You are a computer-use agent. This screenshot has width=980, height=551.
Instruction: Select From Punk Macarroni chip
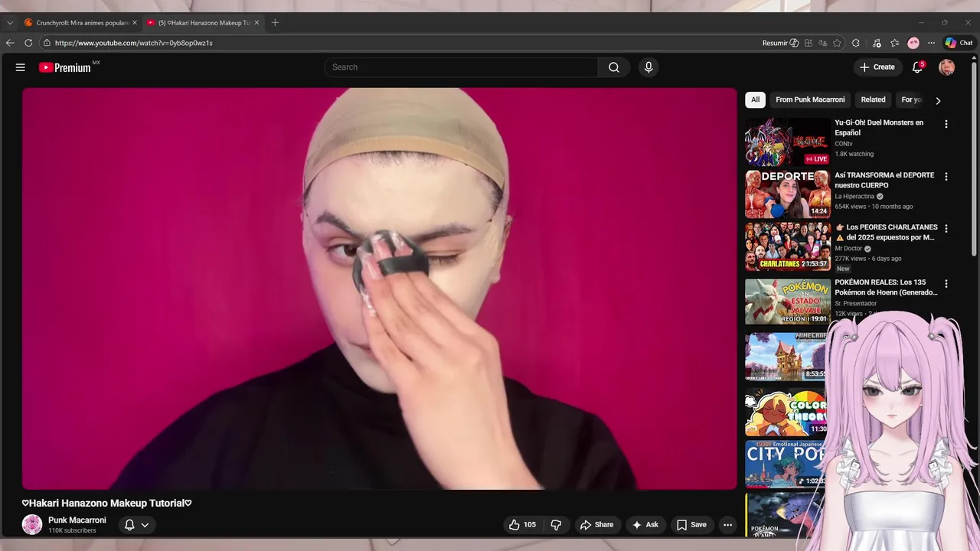(x=810, y=99)
